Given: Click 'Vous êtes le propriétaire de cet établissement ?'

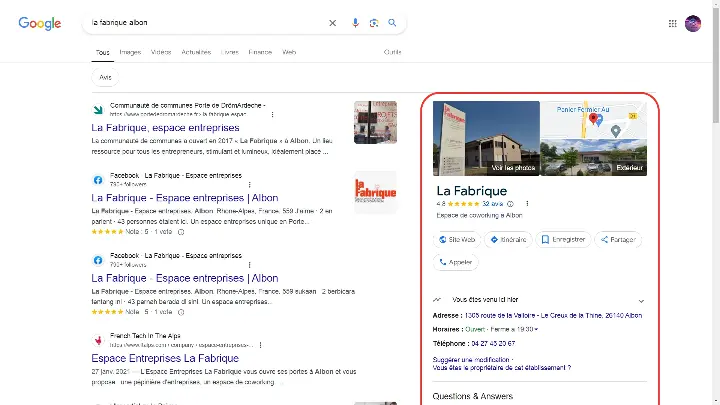Looking at the screenshot, I should [x=502, y=368].
